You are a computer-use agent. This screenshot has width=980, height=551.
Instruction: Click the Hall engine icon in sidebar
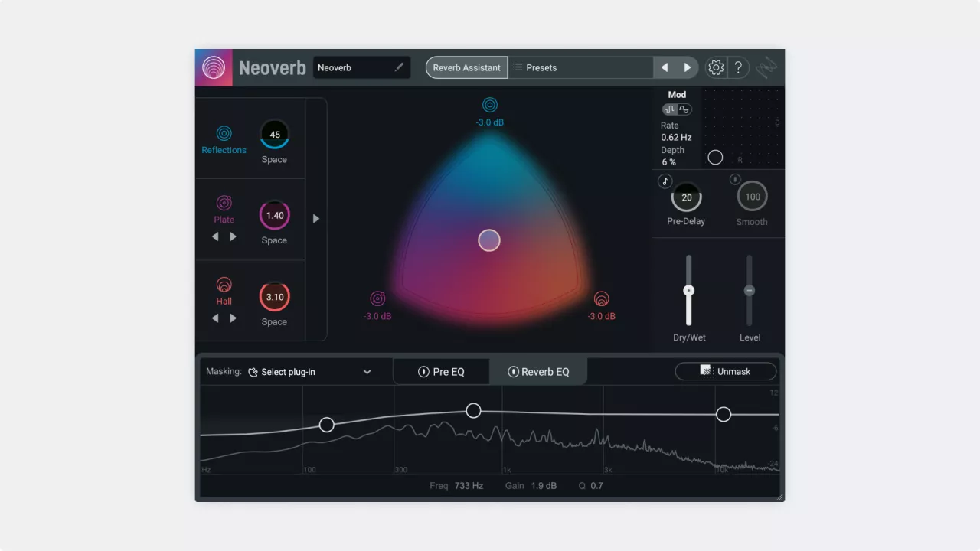224,285
